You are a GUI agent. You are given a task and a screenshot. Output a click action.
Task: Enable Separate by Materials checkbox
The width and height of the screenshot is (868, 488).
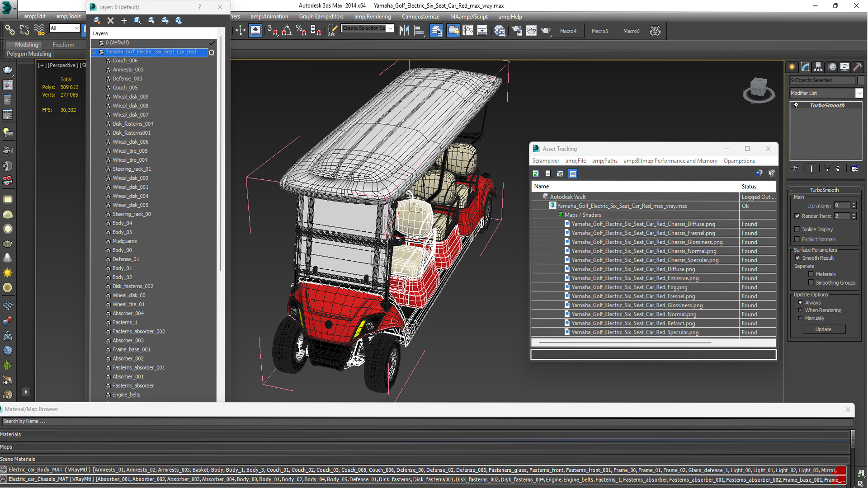[x=811, y=274]
